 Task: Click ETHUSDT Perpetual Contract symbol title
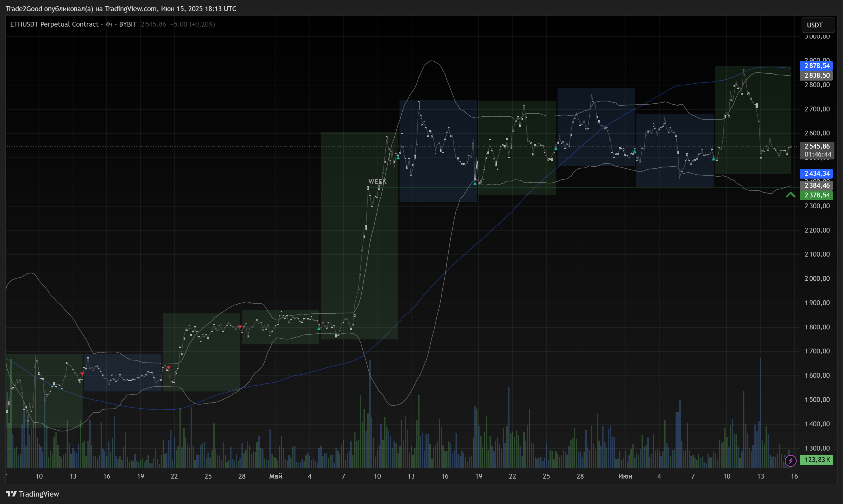pos(54,24)
